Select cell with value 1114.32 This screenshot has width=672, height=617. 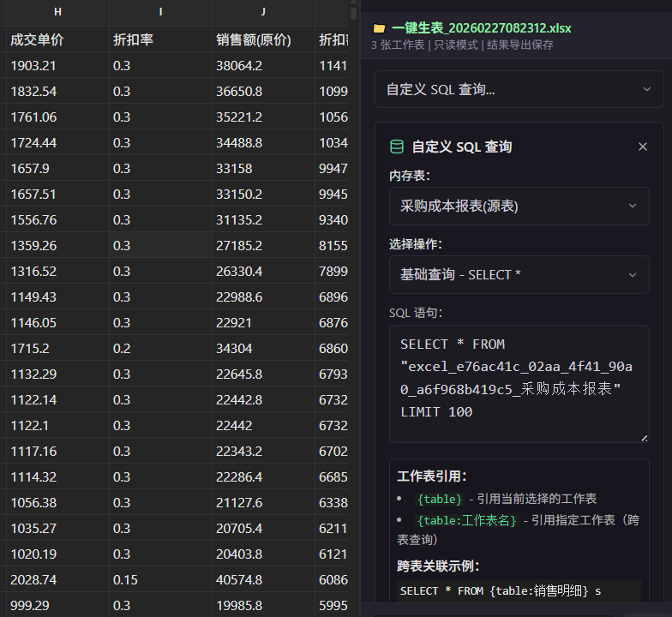(58, 476)
